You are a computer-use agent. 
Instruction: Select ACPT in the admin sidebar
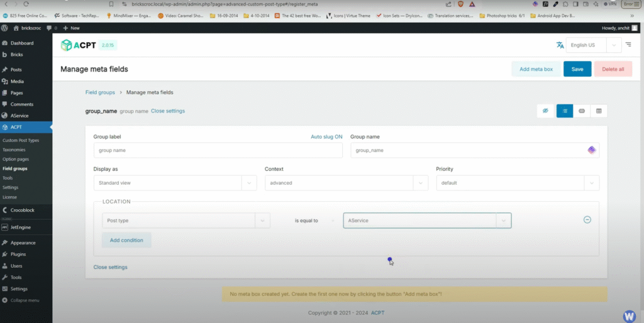(x=26, y=127)
